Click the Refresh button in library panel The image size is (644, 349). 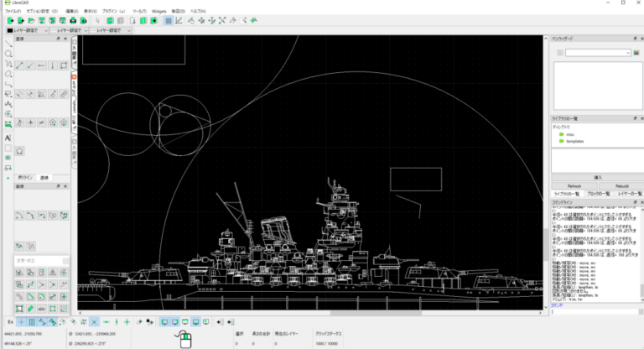point(574,185)
